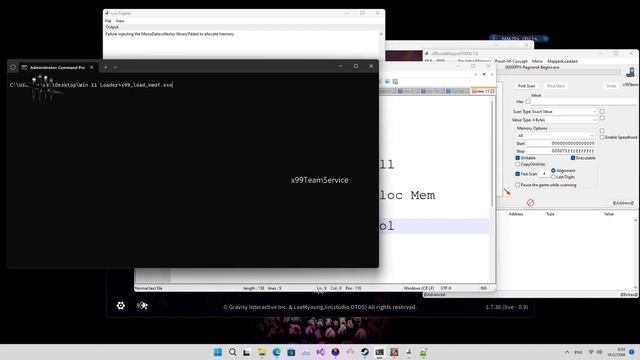The width and height of the screenshot is (640, 360).
Task: Click Next Scan button in Cheat Engine
Action: pyautogui.click(x=556, y=86)
